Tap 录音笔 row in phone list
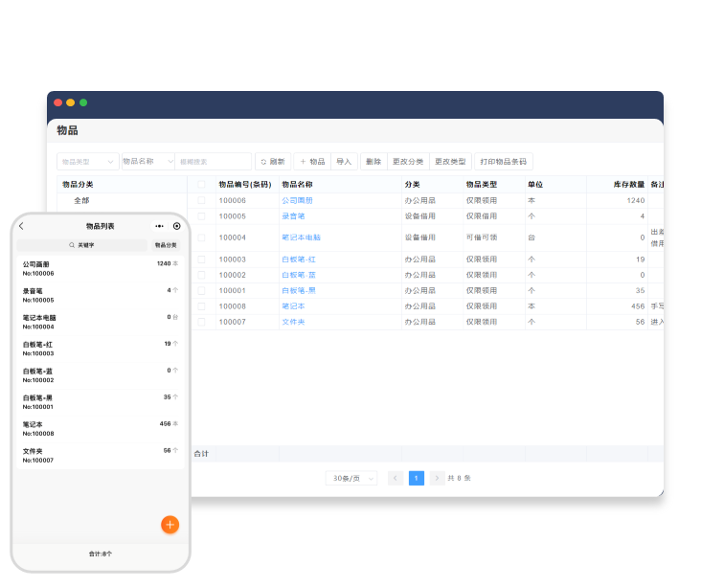 click(x=101, y=295)
